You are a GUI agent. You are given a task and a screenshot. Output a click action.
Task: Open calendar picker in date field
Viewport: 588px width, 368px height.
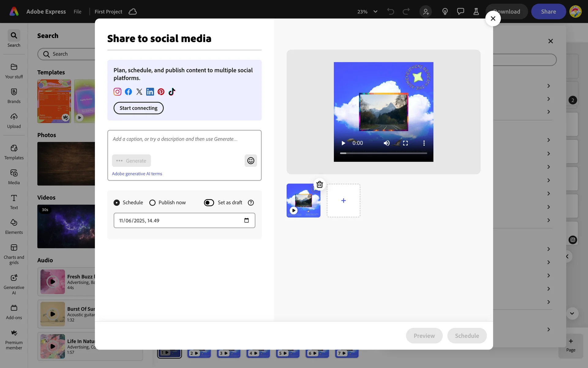pos(247,220)
